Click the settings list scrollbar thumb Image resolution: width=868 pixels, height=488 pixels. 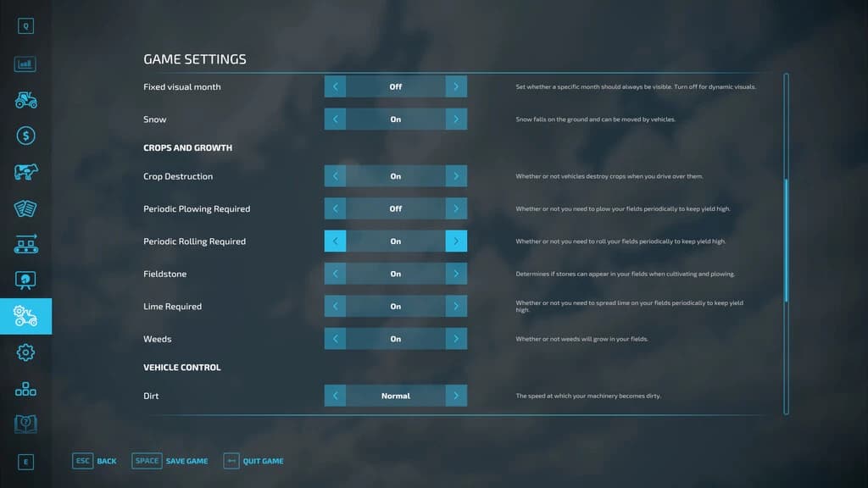coord(786,241)
